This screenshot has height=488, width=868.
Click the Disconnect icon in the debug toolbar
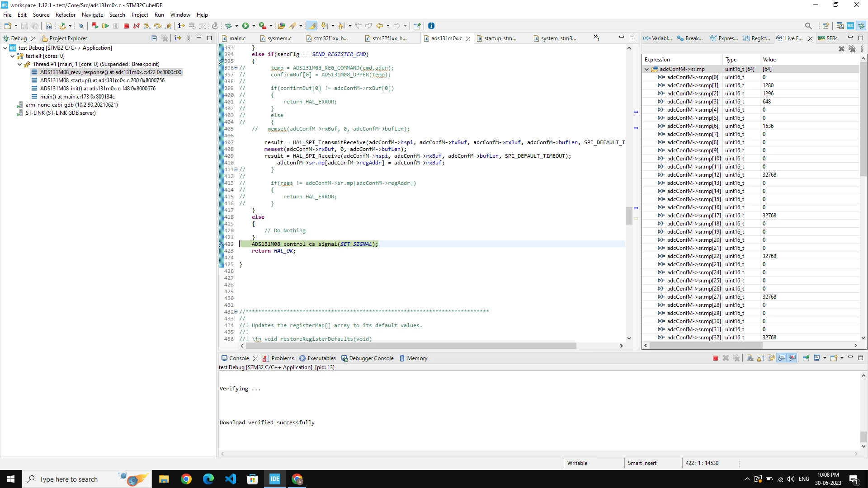pyautogui.click(x=137, y=26)
